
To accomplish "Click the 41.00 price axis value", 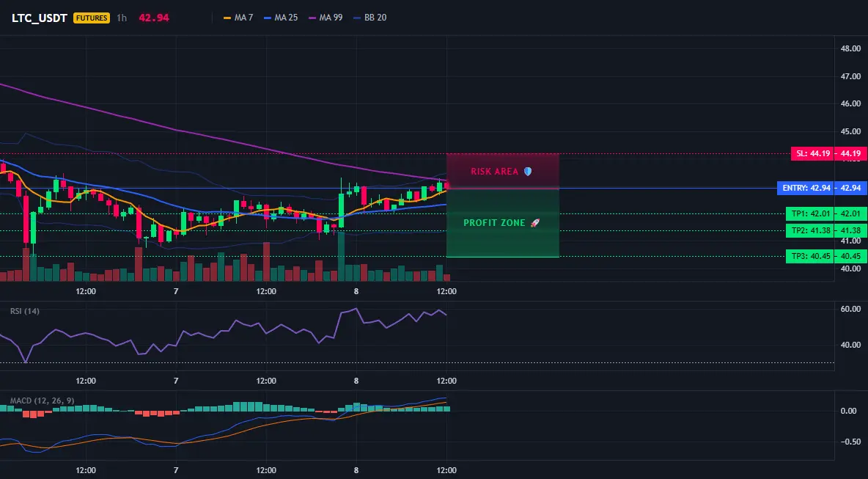I will click(850, 241).
